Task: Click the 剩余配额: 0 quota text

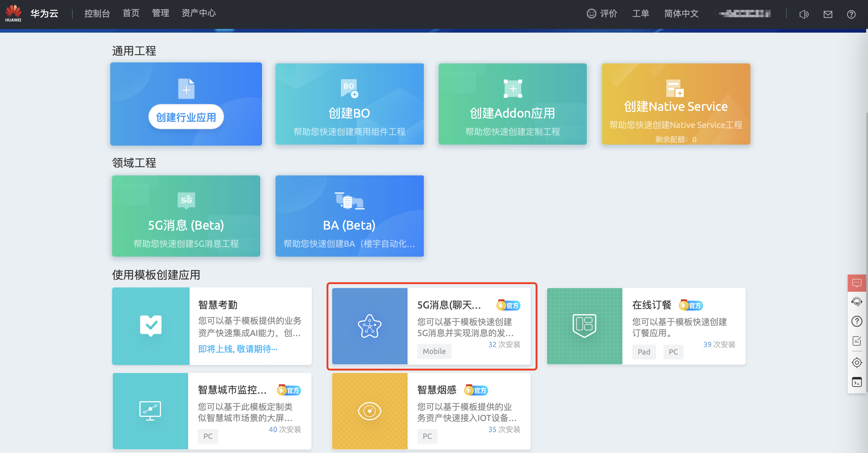Action: pyautogui.click(x=676, y=139)
